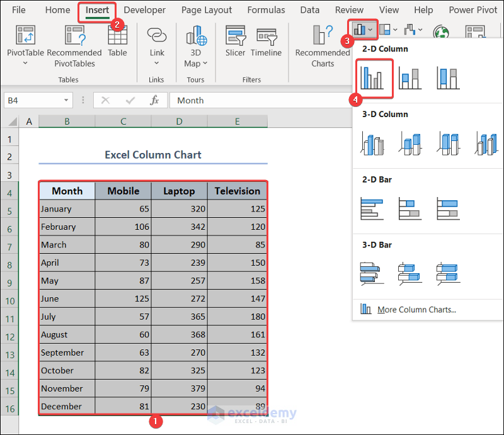The height and width of the screenshot is (435, 504).
Task: Click the Link icon
Action: 156,35
